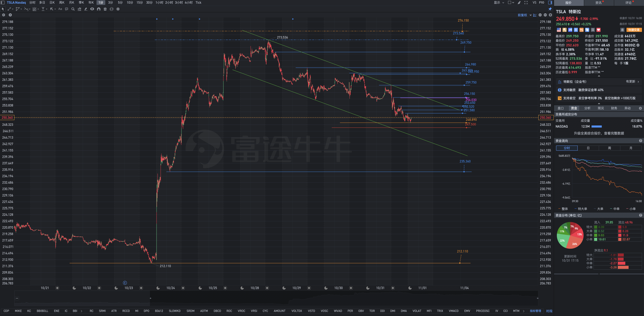This screenshot has height=316, width=644.
Task: Open 资金流向 help question icon
Action: (641, 141)
